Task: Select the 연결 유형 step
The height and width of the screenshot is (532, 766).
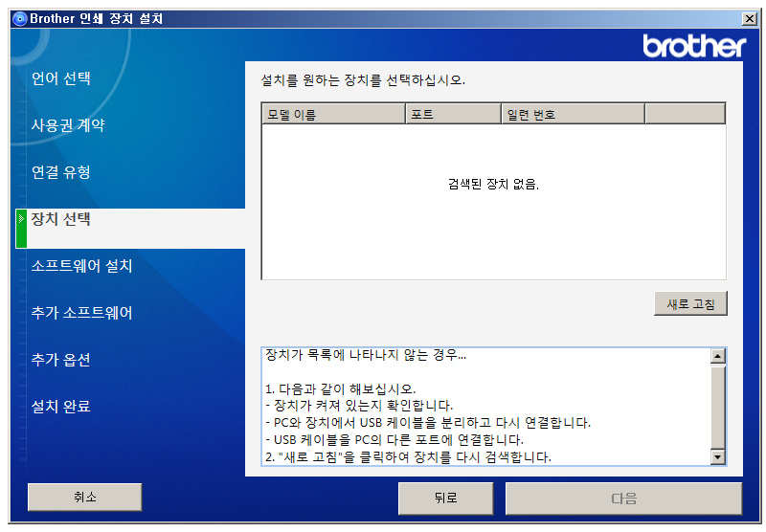Action: pyautogui.click(x=60, y=172)
